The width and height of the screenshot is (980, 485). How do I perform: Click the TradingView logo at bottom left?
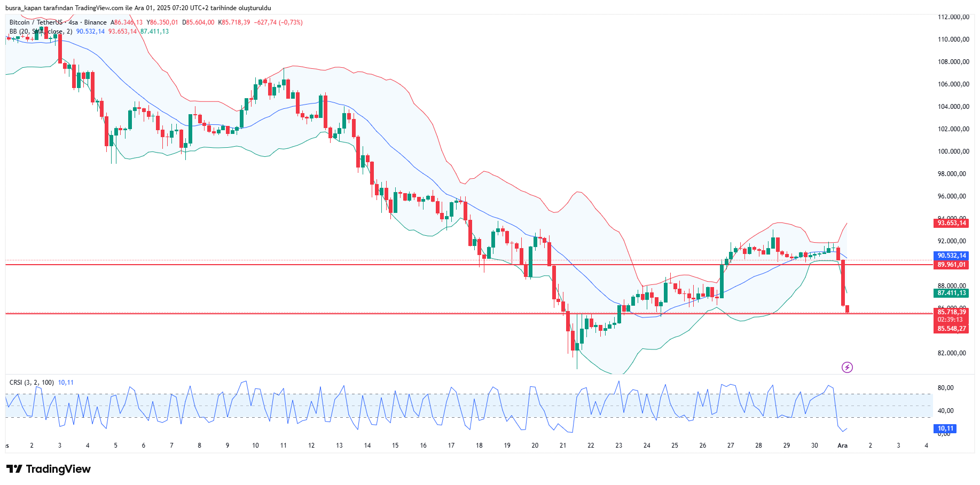(49, 469)
